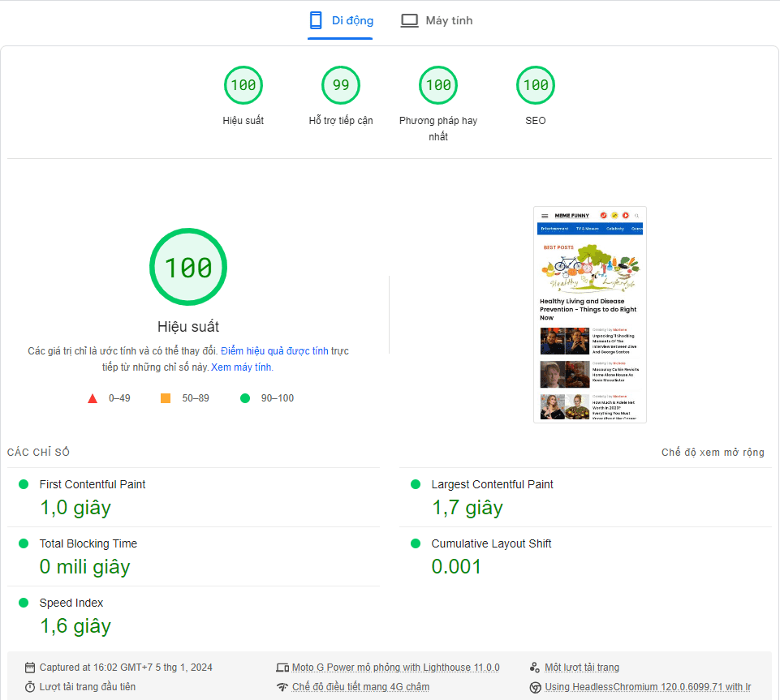The image size is (780, 700).
Task: Select the Hiệu suất 100 score gauge
Action: click(243, 85)
